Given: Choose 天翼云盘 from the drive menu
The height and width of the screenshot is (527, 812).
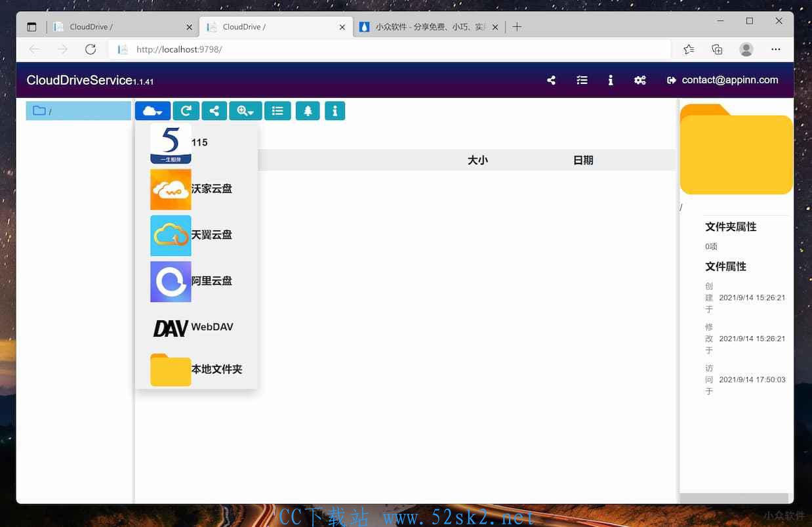Looking at the screenshot, I should 195,235.
